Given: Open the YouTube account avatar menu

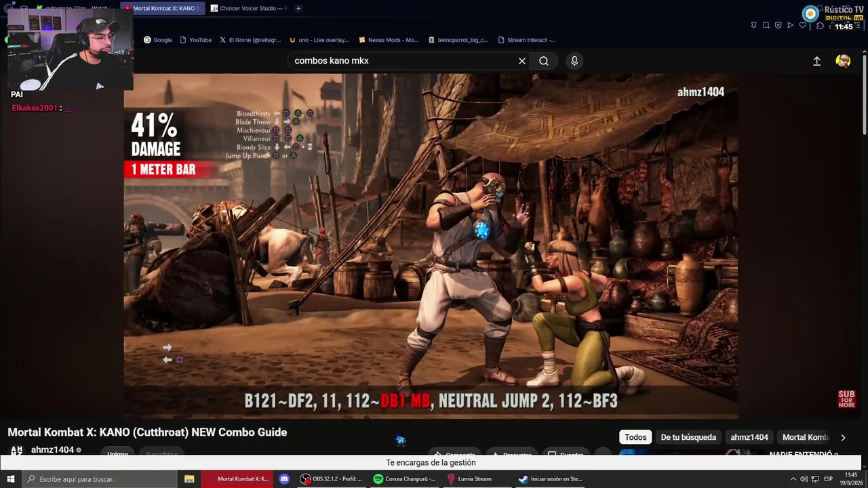Looking at the screenshot, I should (x=843, y=61).
